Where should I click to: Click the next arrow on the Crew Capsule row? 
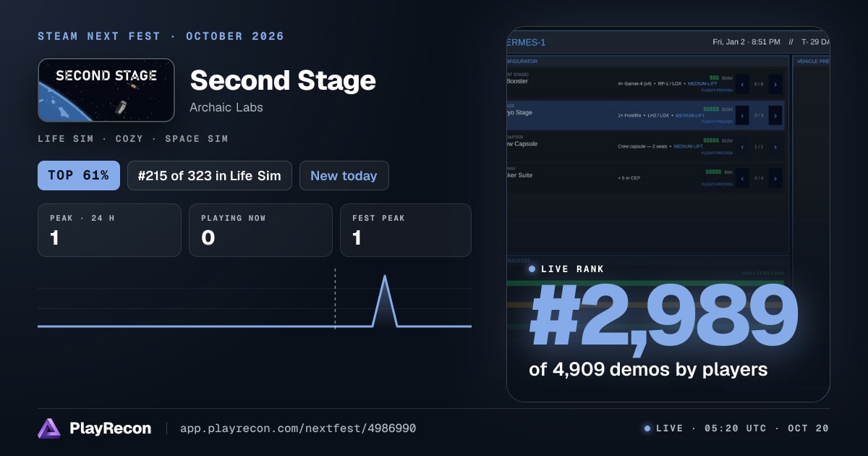tap(775, 147)
